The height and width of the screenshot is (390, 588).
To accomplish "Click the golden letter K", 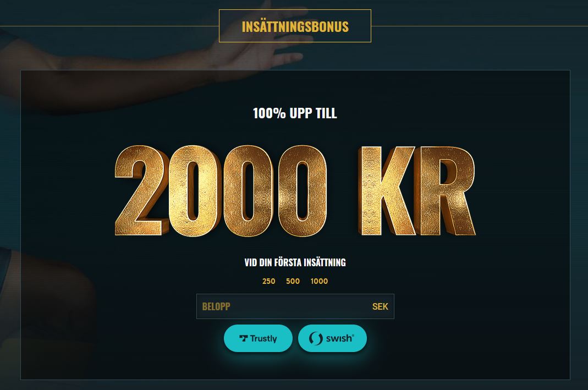I will (388, 190).
